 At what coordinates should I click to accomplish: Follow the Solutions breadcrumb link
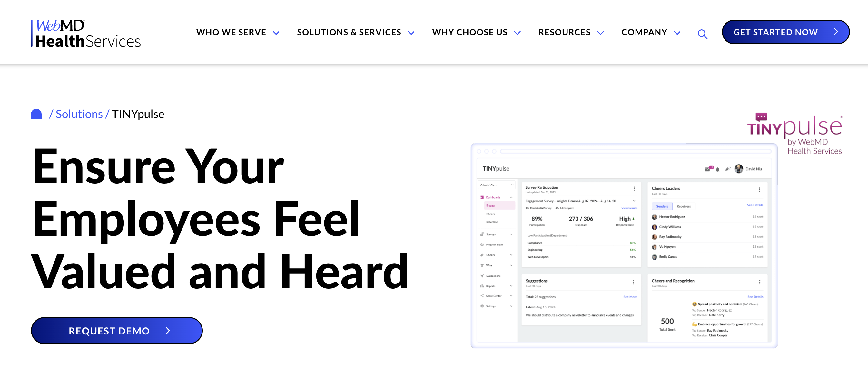tap(79, 114)
